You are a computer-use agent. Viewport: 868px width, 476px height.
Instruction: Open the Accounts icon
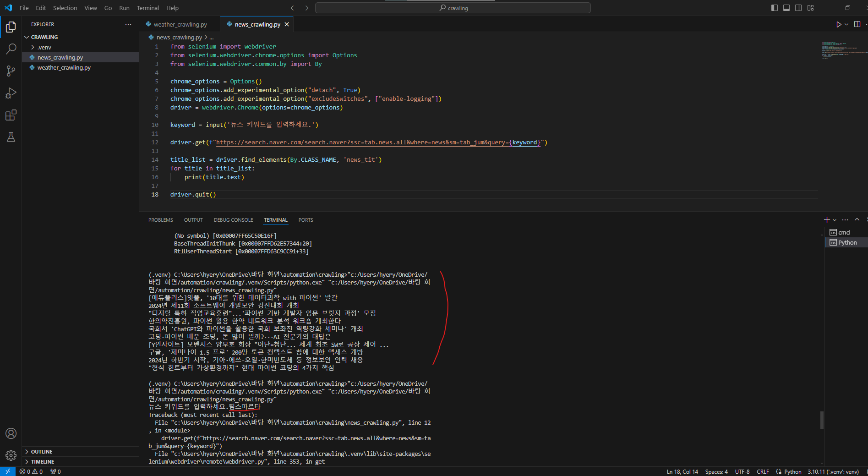(x=11, y=433)
